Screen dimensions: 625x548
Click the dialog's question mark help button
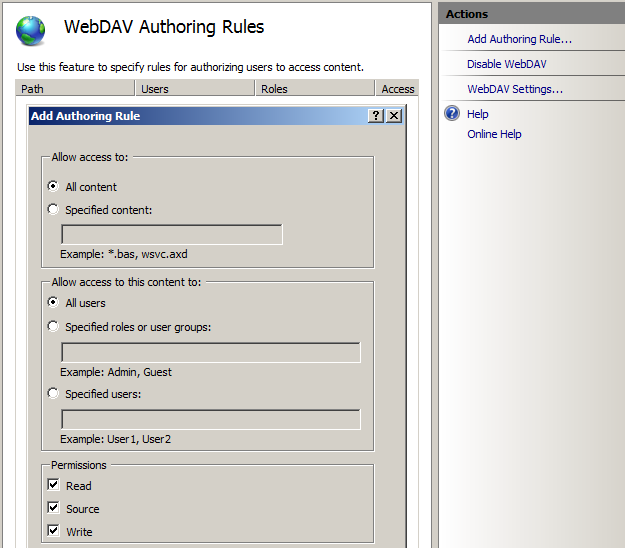click(x=376, y=116)
